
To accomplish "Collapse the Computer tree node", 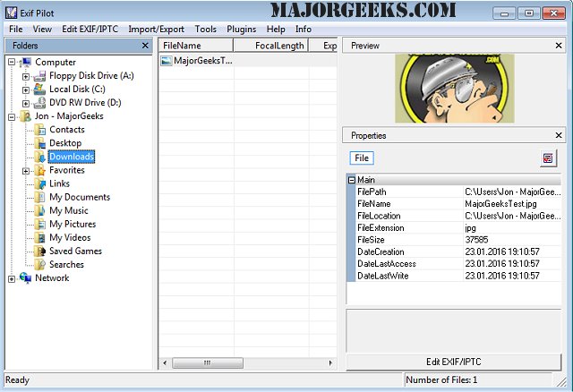I will tap(12, 63).
